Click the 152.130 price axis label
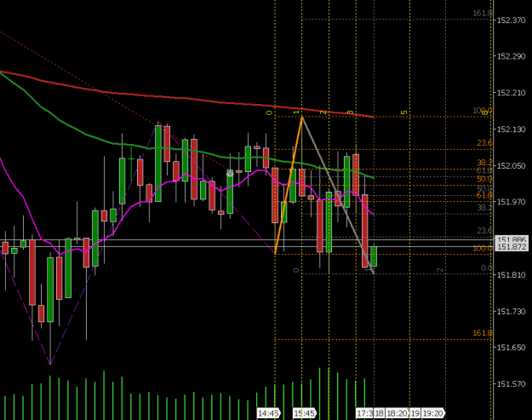 511,129
